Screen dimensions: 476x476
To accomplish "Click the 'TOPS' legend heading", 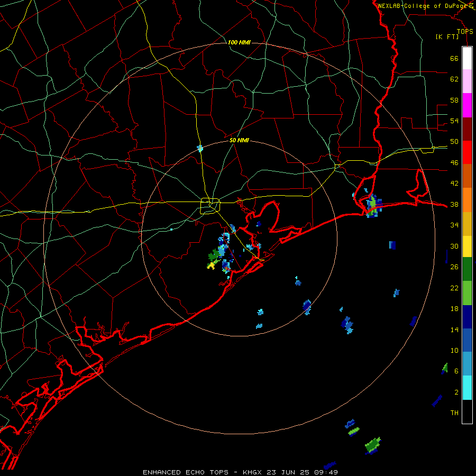I will [465, 31].
